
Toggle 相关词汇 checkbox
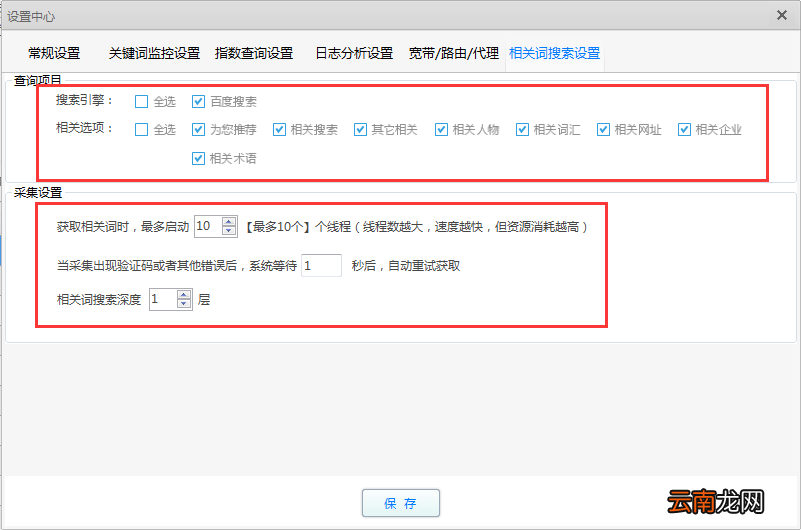pos(522,130)
